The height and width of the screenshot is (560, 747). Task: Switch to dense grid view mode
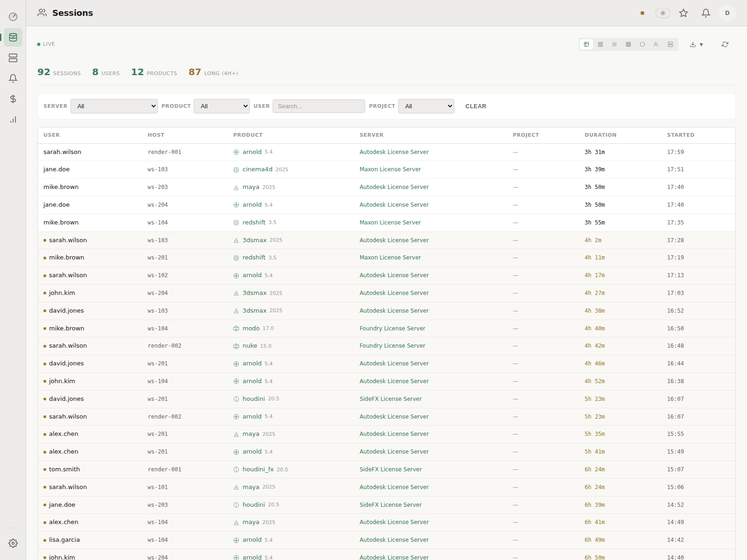[x=628, y=44]
